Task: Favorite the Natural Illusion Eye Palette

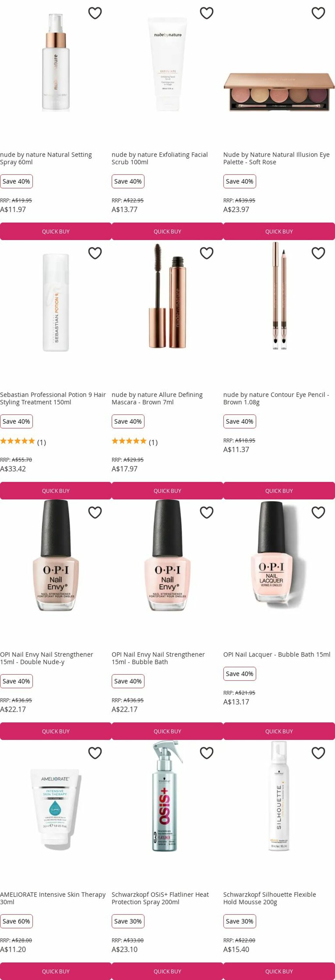Action: [x=318, y=13]
